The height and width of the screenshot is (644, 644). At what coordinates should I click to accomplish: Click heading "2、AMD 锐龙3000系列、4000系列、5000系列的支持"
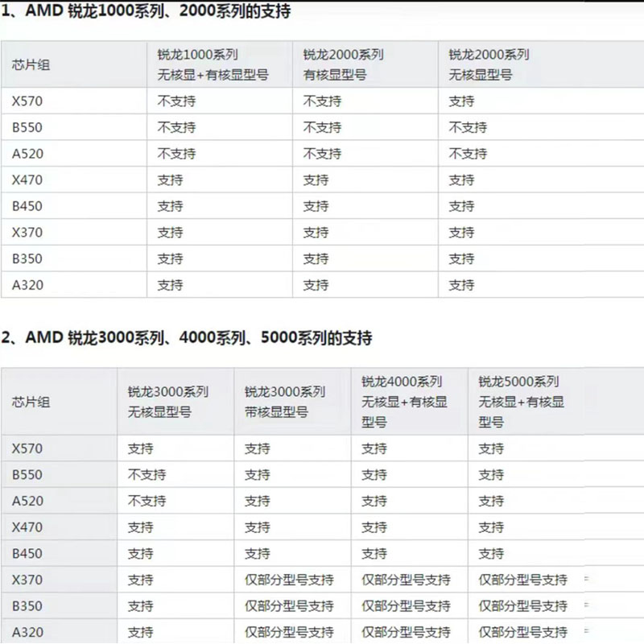tap(187, 337)
